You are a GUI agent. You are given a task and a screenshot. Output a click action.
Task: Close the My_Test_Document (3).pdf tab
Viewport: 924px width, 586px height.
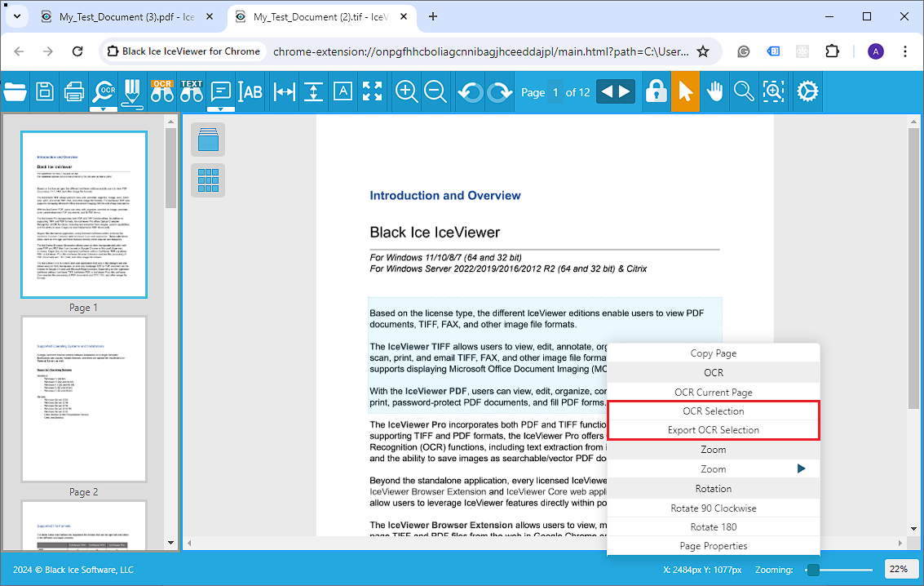(210, 17)
